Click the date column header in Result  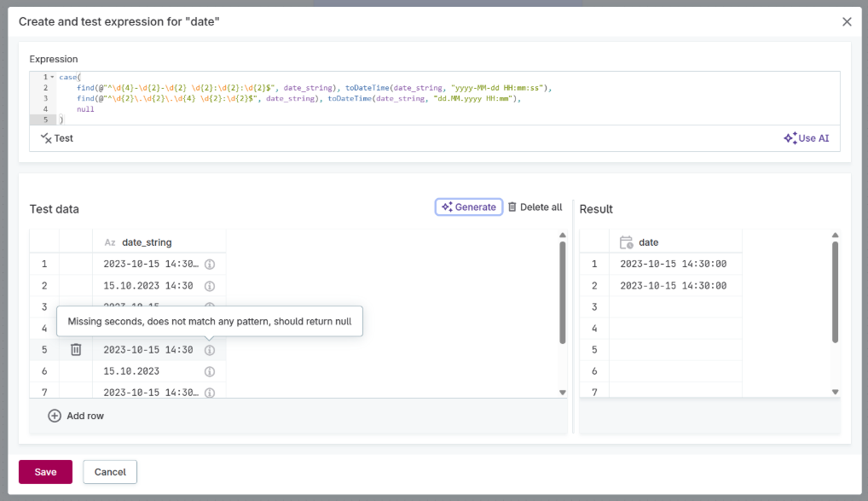tap(648, 242)
